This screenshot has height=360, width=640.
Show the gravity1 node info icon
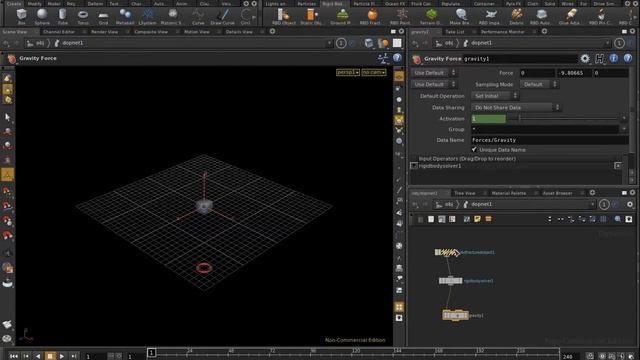coord(613,58)
